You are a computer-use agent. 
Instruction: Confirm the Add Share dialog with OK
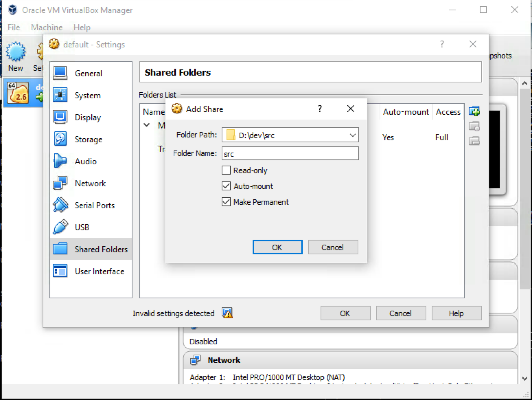coord(277,247)
